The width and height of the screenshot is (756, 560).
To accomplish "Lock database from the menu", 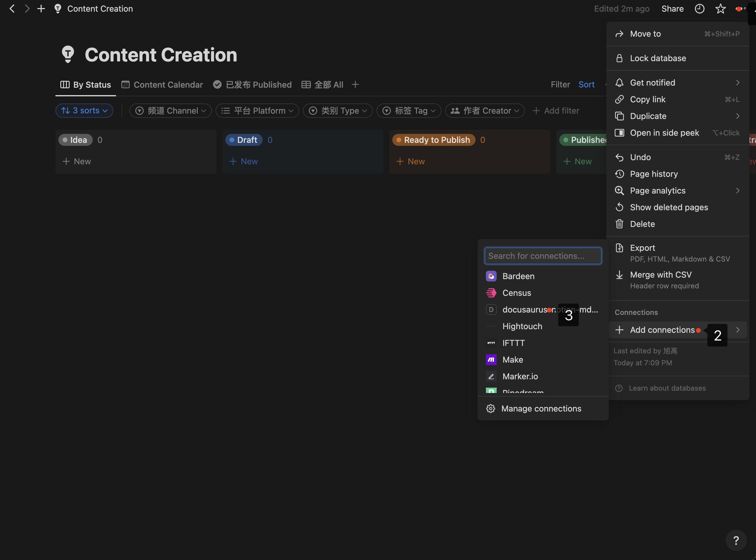I will point(658,58).
